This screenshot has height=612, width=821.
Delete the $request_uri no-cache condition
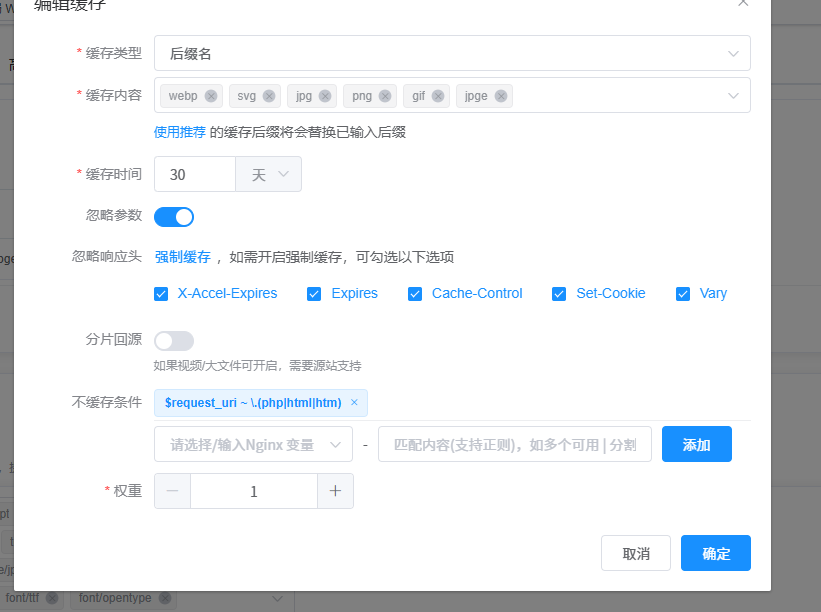tap(354, 403)
